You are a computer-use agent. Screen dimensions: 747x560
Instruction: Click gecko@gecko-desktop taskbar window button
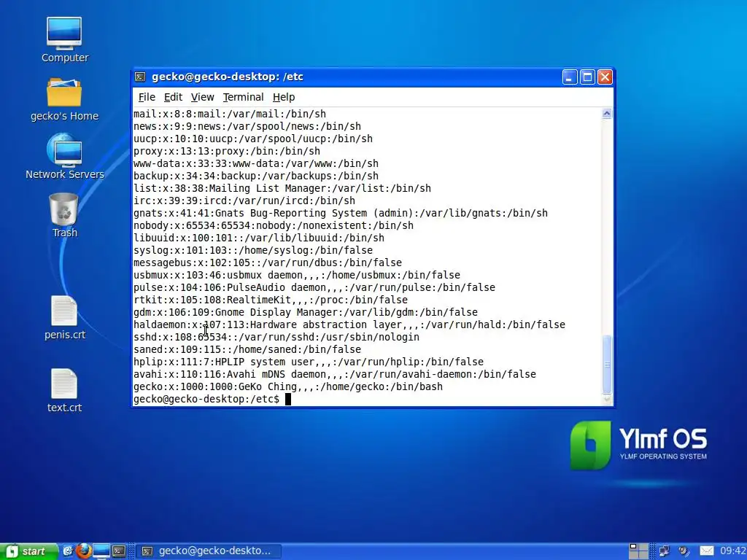[x=209, y=551]
